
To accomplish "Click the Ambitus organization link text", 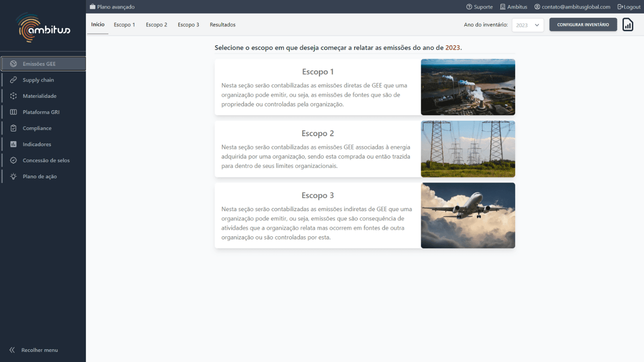I will (517, 7).
